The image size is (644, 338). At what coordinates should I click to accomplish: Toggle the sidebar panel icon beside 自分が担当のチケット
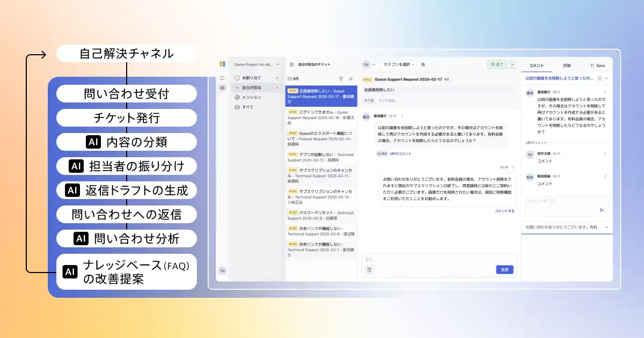(291, 64)
